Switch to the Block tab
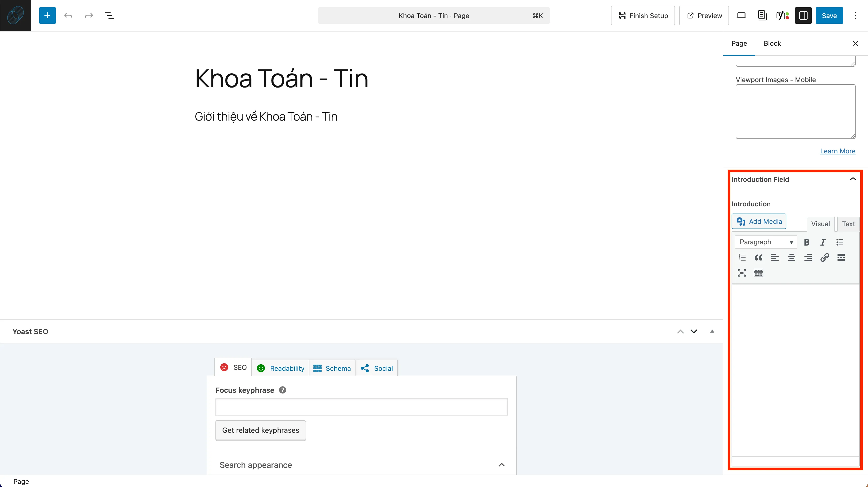This screenshot has height=487, width=868. (x=772, y=43)
